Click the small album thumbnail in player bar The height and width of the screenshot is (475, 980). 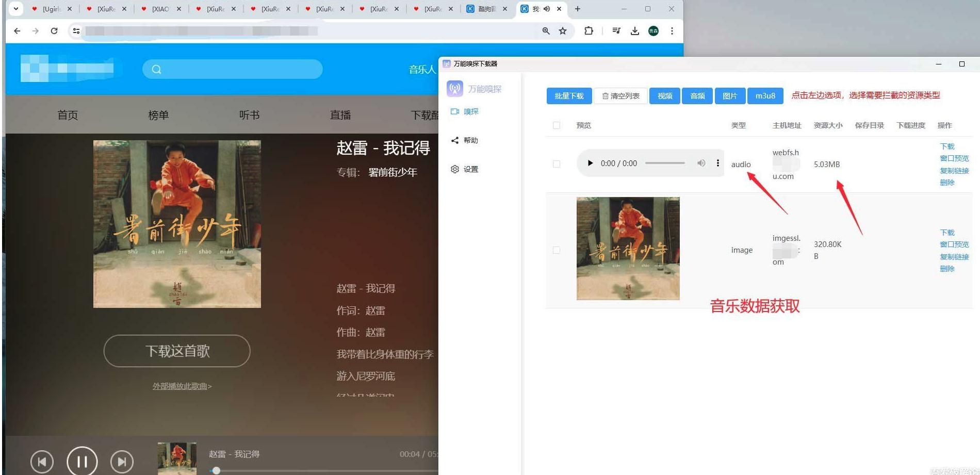177,458
